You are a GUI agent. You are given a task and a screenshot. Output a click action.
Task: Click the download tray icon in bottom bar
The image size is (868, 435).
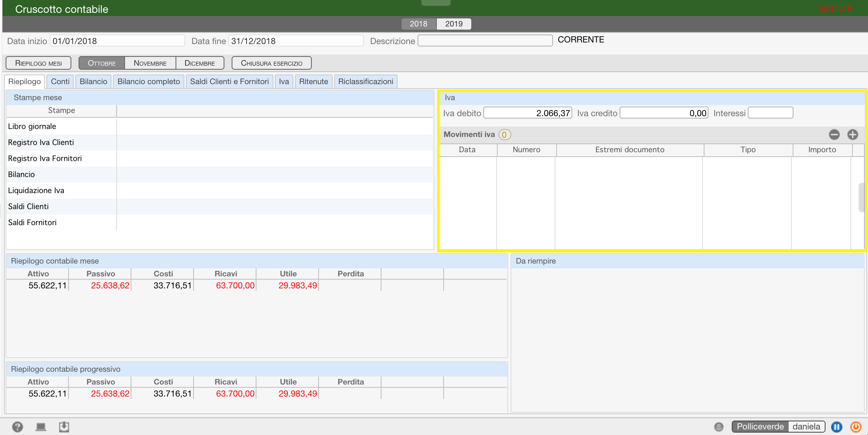pyautogui.click(x=64, y=427)
